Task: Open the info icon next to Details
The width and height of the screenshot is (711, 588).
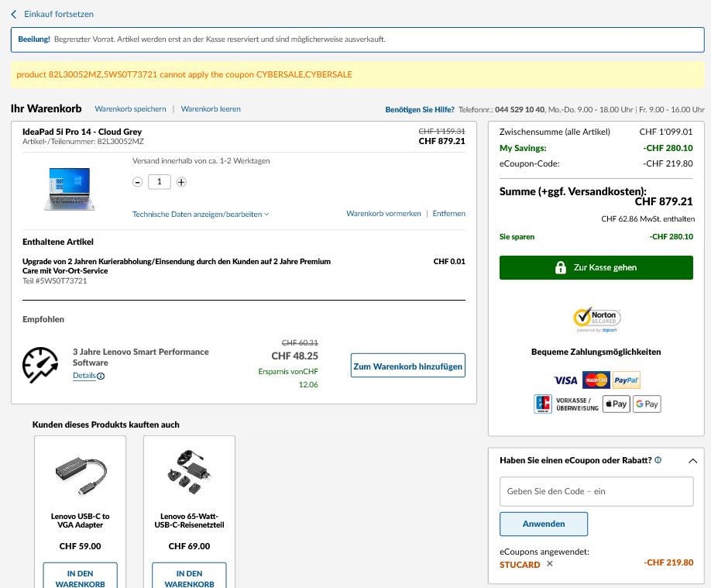Action: click(x=101, y=377)
